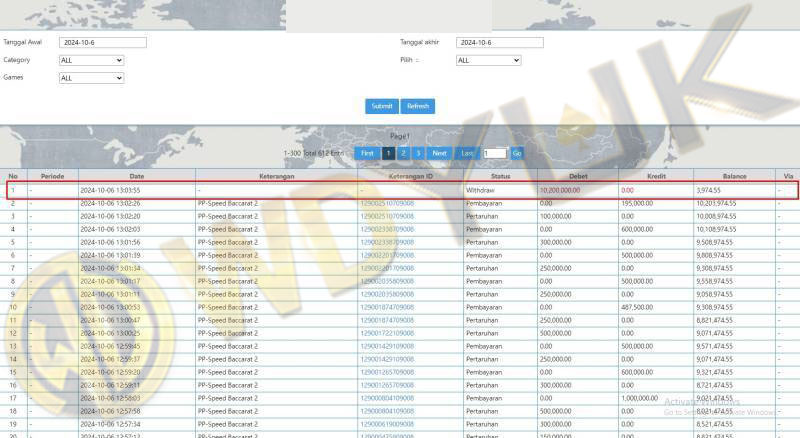Expand the Pilih dropdown
800x438 pixels.
click(488, 60)
